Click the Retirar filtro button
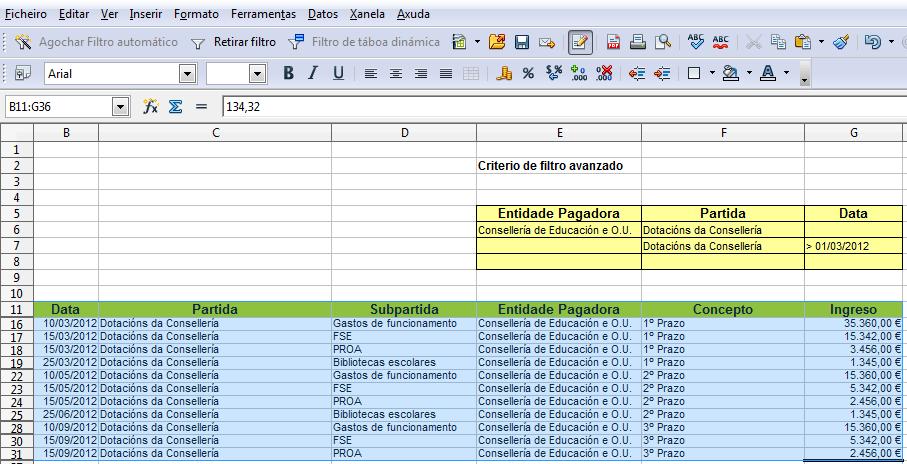907x464 pixels. [x=234, y=42]
